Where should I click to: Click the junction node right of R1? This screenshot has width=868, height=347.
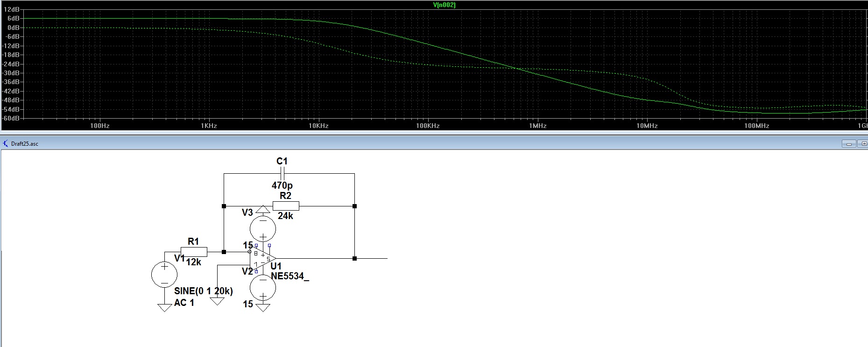(x=224, y=252)
